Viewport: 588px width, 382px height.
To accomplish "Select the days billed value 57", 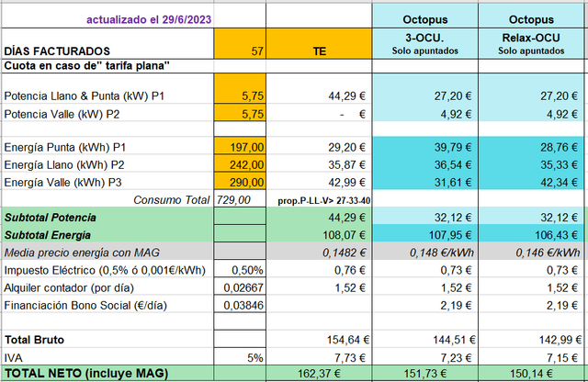I will (x=240, y=43).
